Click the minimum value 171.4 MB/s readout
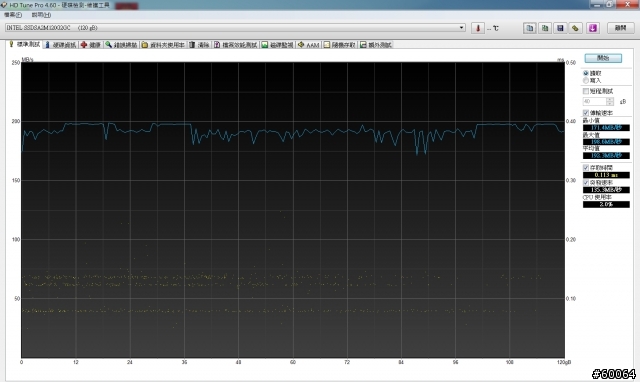The width and height of the screenshot is (640, 382). [606, 128]
